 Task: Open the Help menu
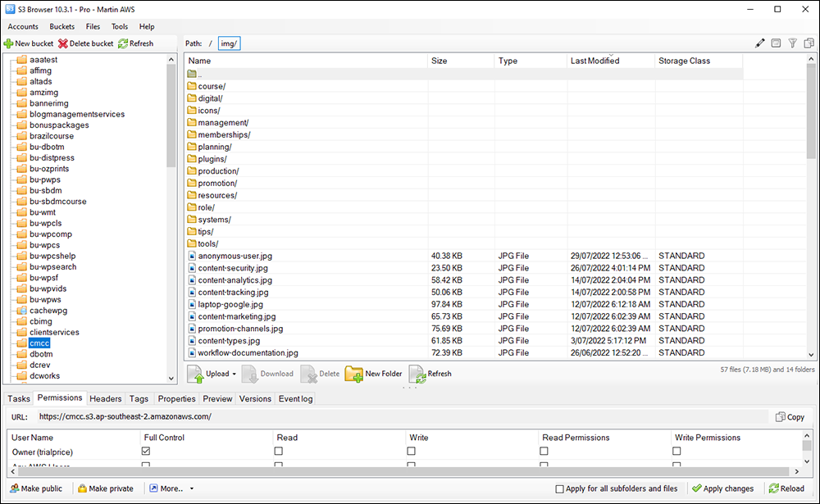(147, 27)
